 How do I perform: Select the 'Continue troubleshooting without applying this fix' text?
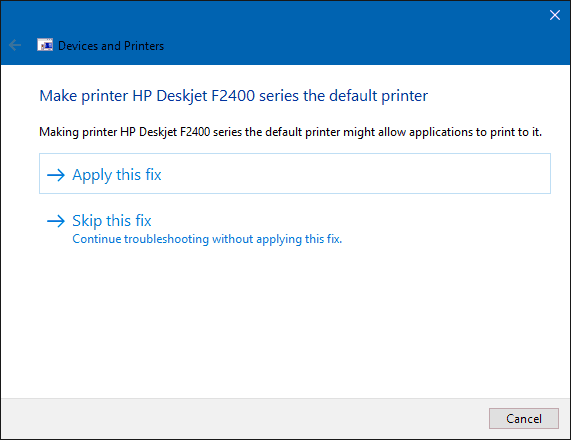point(207,239)
